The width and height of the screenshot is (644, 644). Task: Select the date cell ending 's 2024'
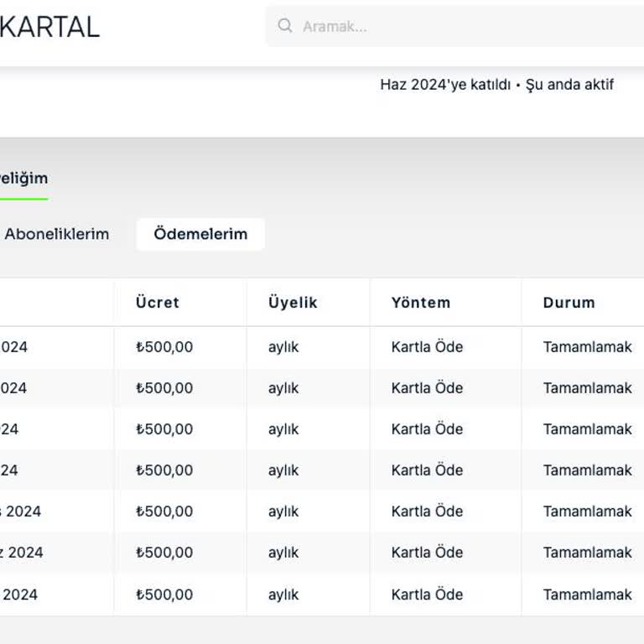tap(20, 512)
